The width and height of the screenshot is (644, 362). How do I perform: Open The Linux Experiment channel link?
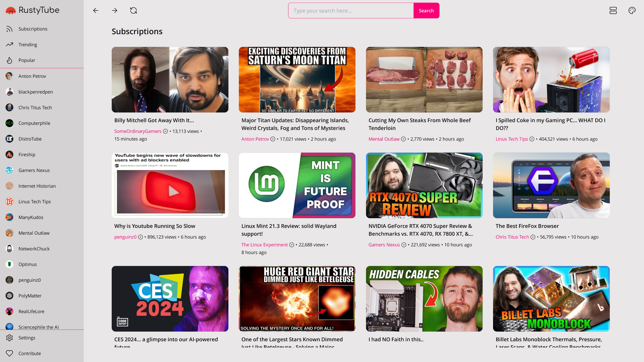point(264,245)
